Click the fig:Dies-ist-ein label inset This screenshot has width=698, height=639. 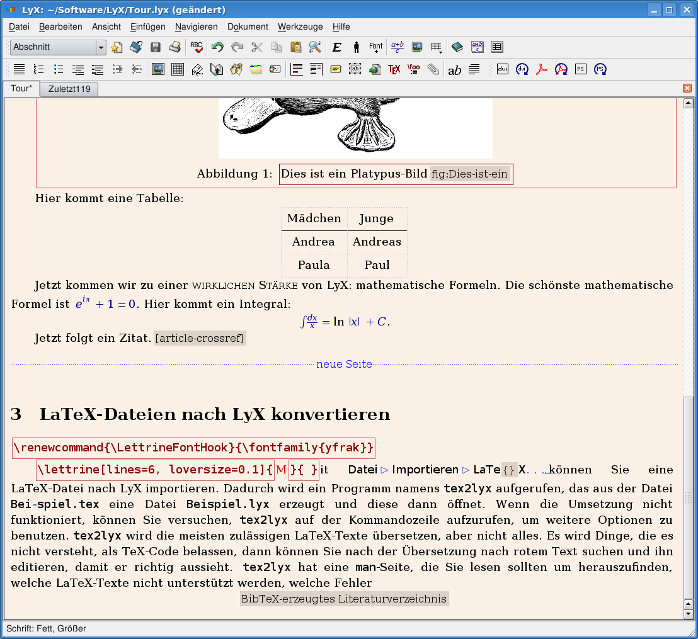coord(470,174)
